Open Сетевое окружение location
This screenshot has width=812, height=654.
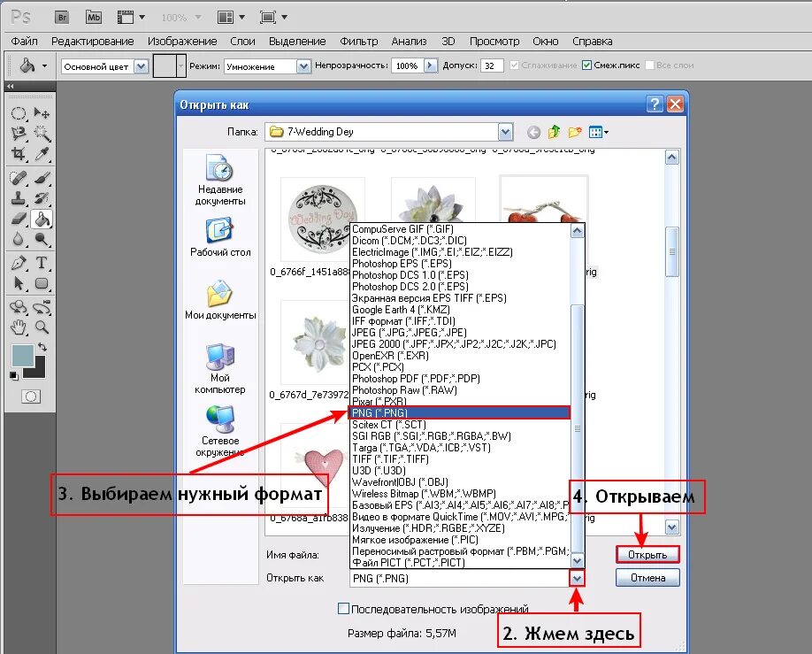[x=220, y=431]
